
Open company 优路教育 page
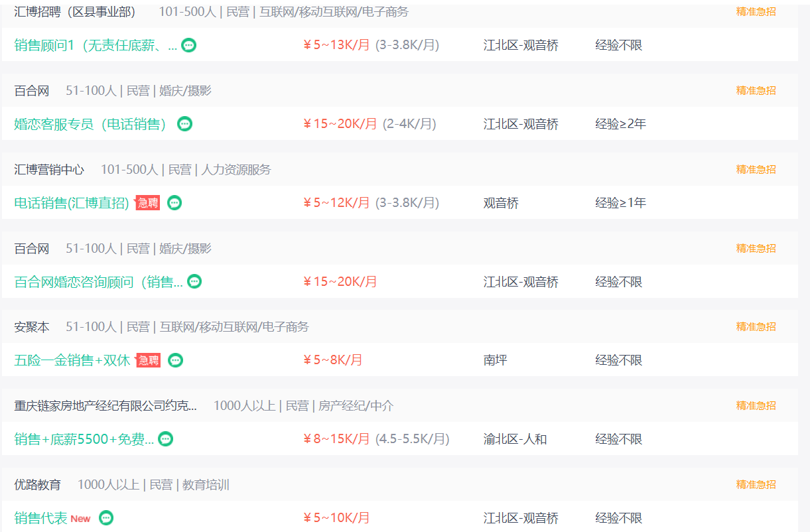38,485
